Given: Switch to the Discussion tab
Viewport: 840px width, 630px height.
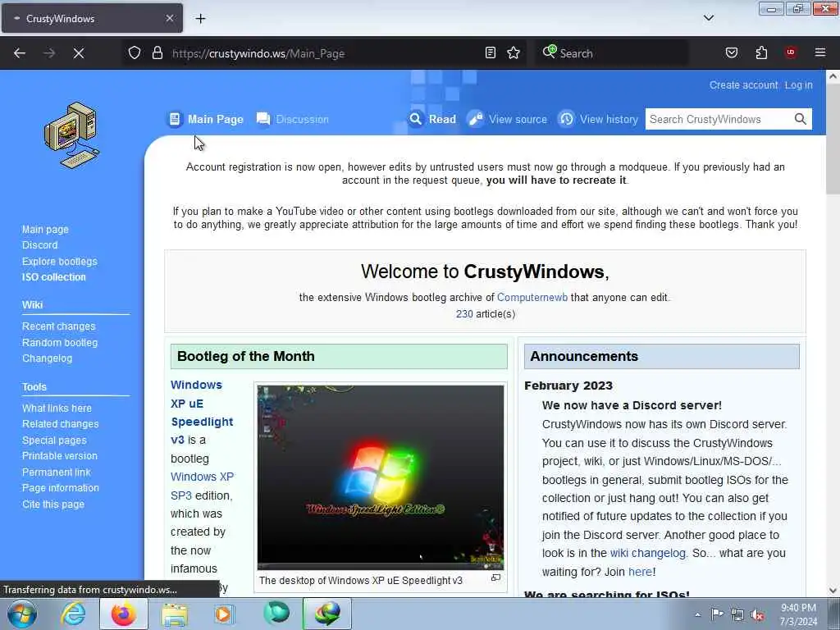Looking at the screenshot, I should tap(293, 119).
